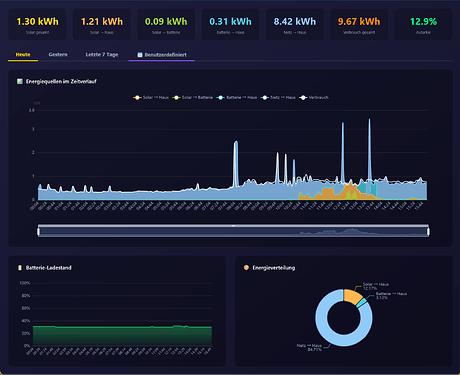Click the Netz → Haus 84.71% donut label
This screenshot has width=460, height=375.
click(x=310, y=347)
